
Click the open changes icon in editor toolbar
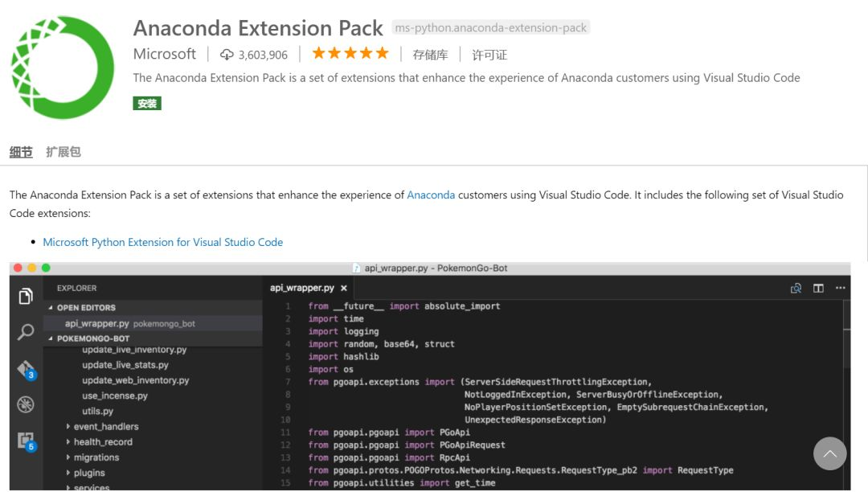[x=796, y=288]
